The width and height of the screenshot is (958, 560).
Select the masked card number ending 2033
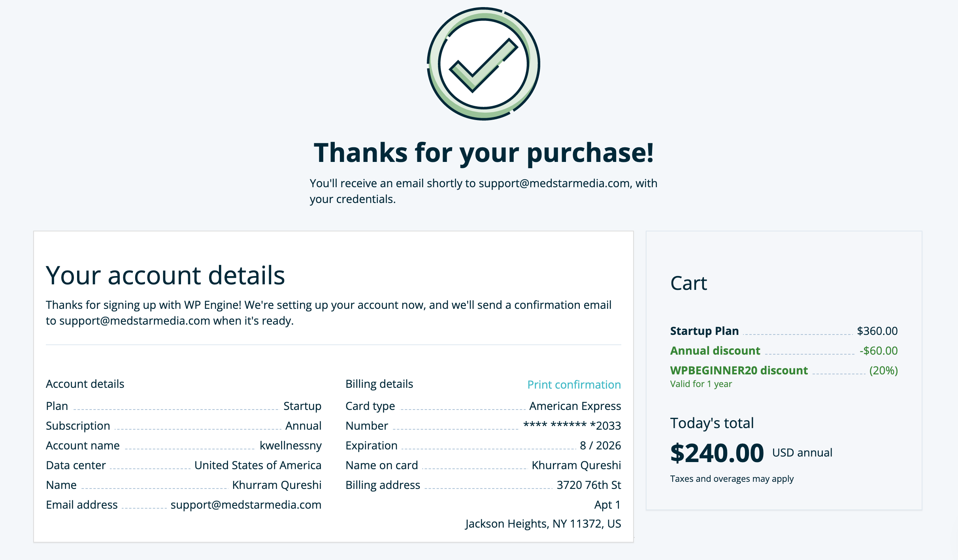(572, 426)
